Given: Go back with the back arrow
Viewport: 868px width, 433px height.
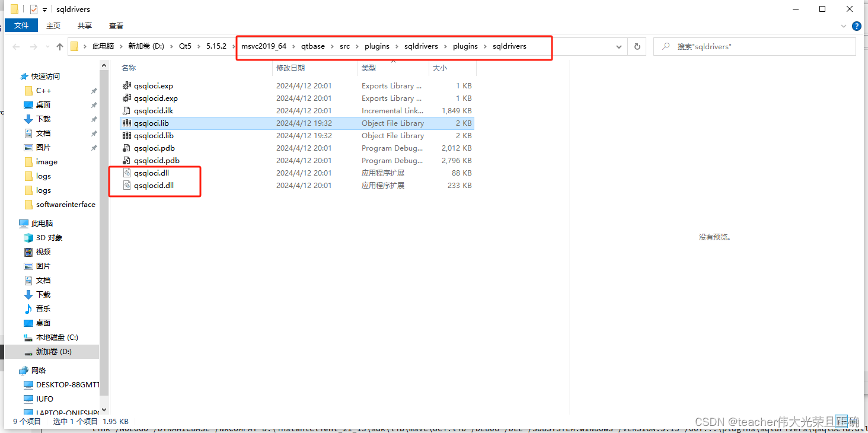Looking at the screenshot, I should [16, 46].
